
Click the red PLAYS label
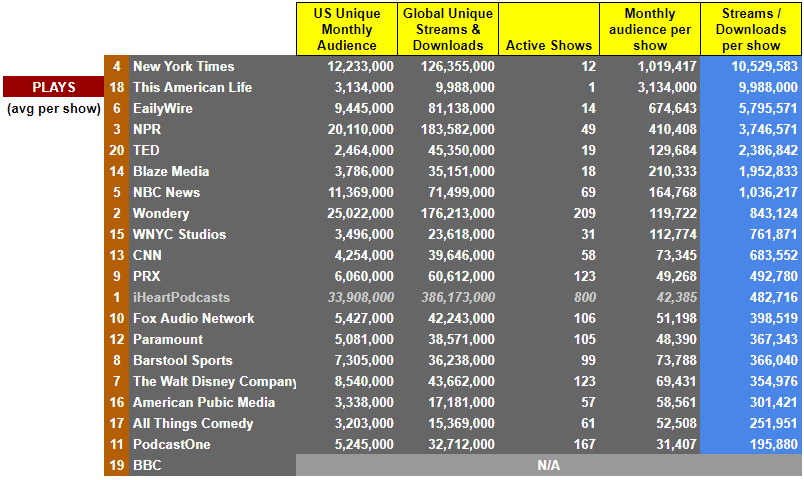click(x=53, y=87)
